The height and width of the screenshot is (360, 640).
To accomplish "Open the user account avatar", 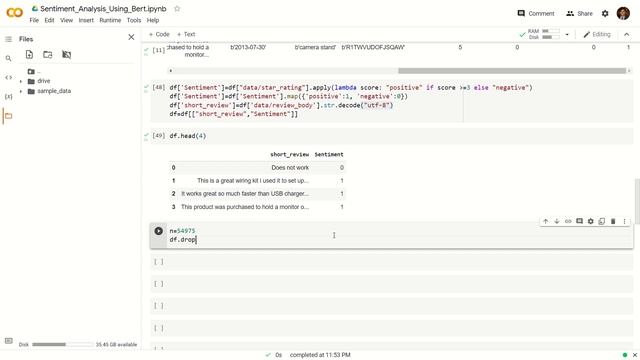I will pos(623,13).
